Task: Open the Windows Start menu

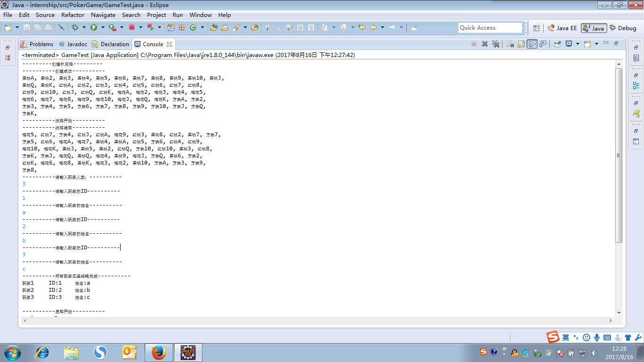Action: (x=12, y=352)
